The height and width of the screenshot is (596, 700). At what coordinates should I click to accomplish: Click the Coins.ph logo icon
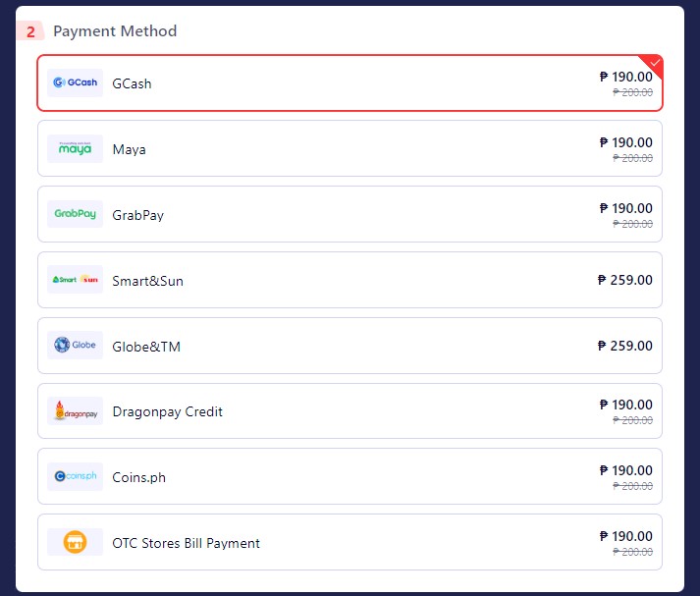(75, 477)
